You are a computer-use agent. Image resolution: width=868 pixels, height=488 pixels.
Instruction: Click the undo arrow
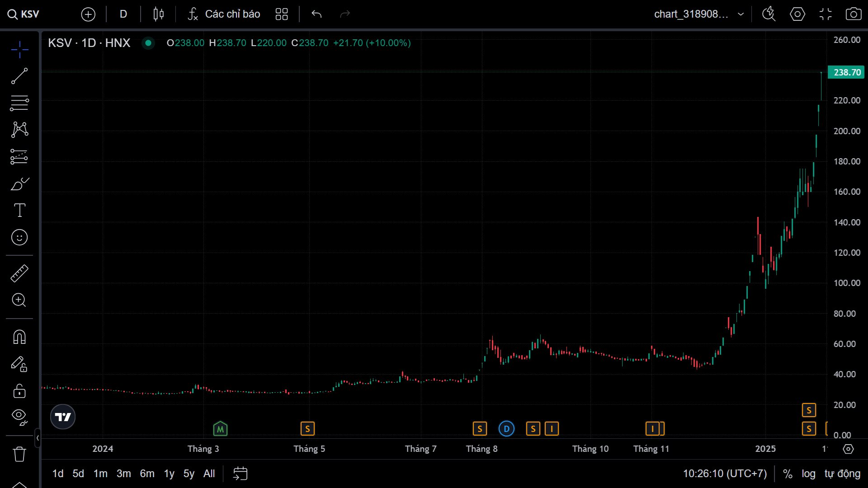[316, 14]
